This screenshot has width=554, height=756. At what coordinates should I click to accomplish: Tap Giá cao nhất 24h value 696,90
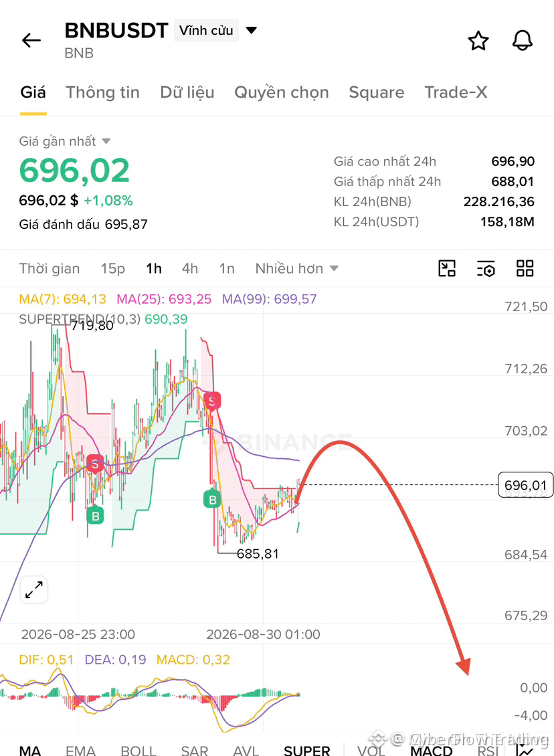[513, 161]
